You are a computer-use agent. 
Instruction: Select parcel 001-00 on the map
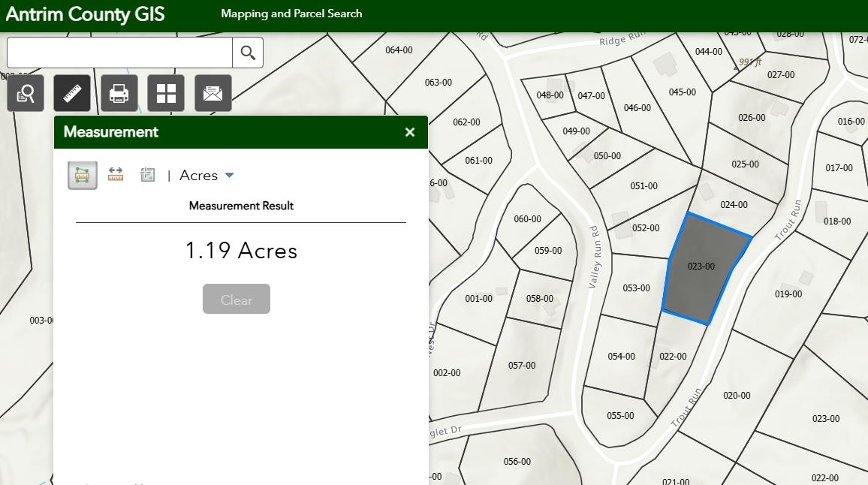tap(478, 299)
